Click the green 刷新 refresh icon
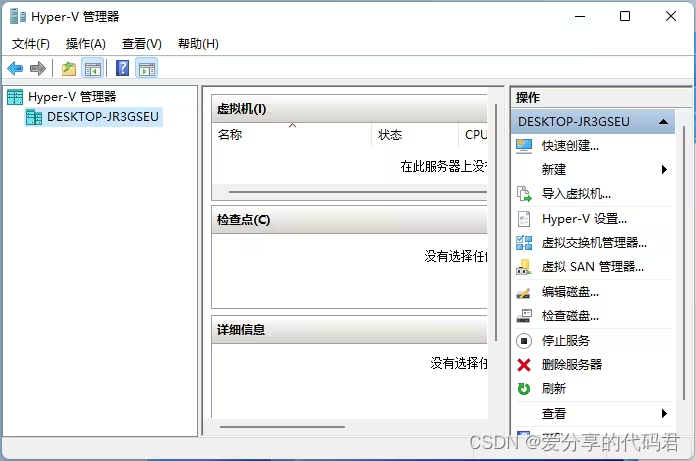The width and height of the screenshot is (696, 461). pos(524,389)
